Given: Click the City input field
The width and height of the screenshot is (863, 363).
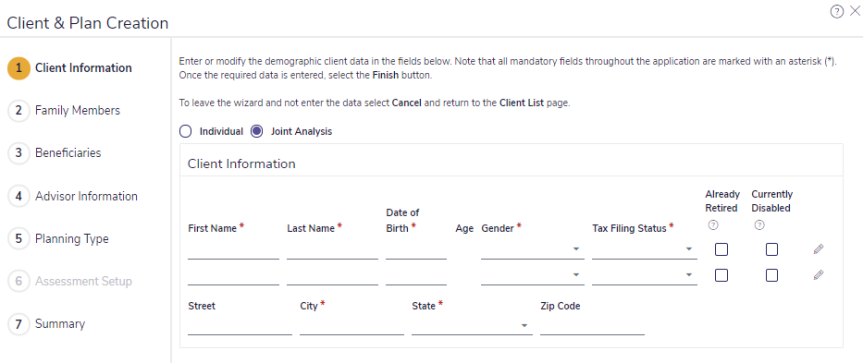Looking at the screenshot, I should [x=352, y=326].
